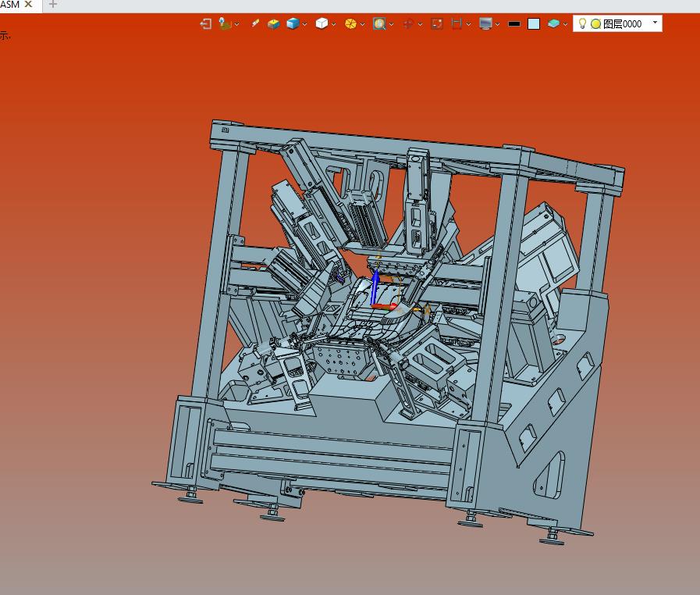Open the red crosshair icon dropdown
This screenshot has width=700, height=595.
click(x=420, y=24)
